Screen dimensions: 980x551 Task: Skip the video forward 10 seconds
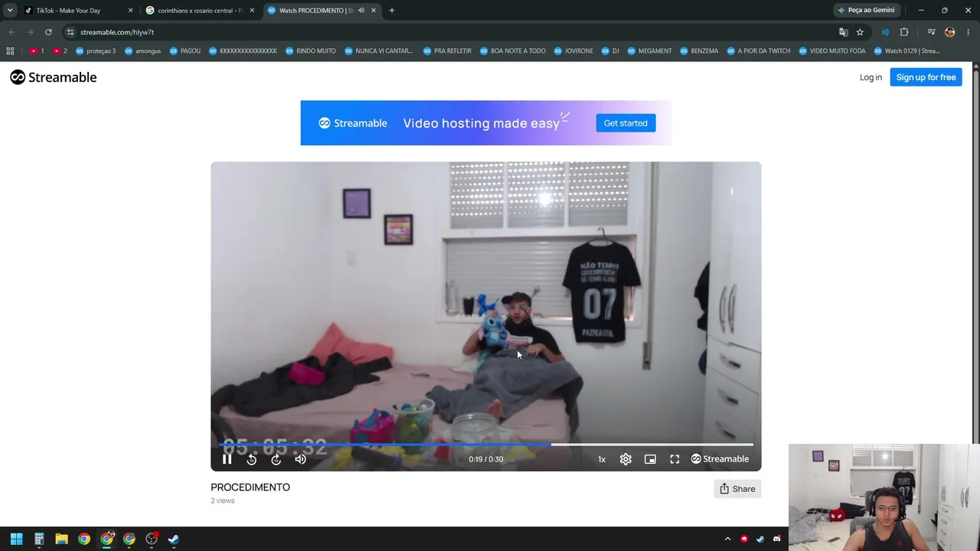276,459
